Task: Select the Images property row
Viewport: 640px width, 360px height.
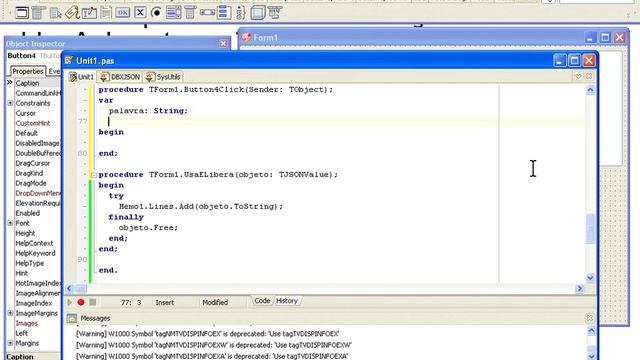Action: pyautogui.click(x=37, y=323)
